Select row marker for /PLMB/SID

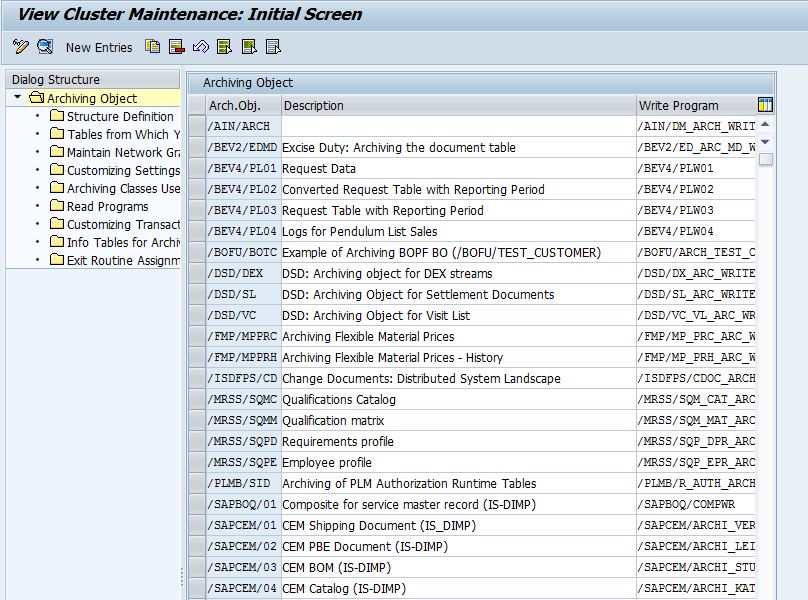pyautogui.click(x=197, y=484)
